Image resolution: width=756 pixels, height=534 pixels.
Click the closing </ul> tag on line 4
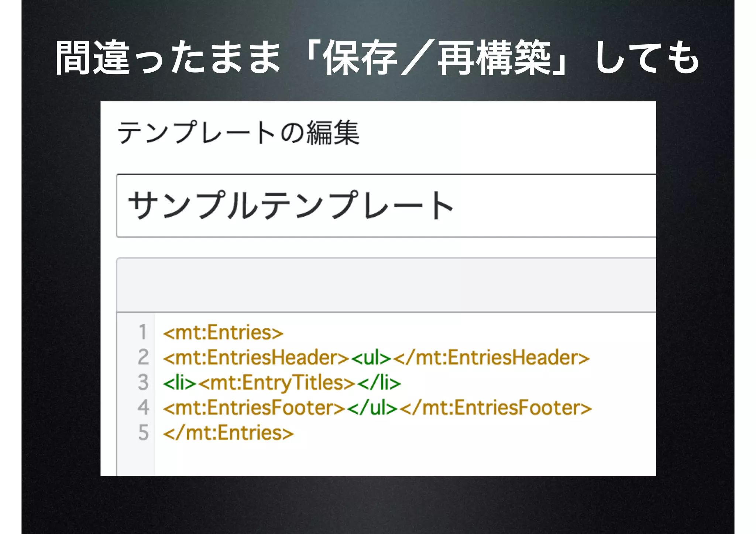[372, 407]
